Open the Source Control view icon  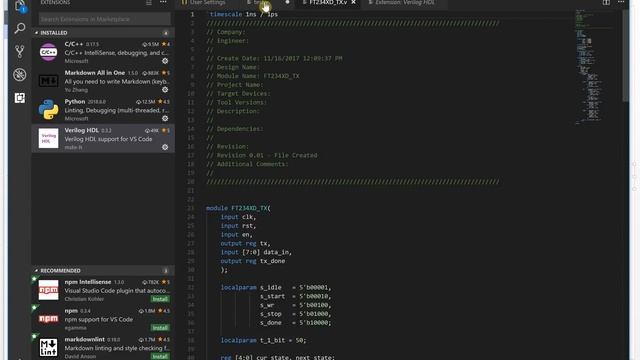point(20,51)
